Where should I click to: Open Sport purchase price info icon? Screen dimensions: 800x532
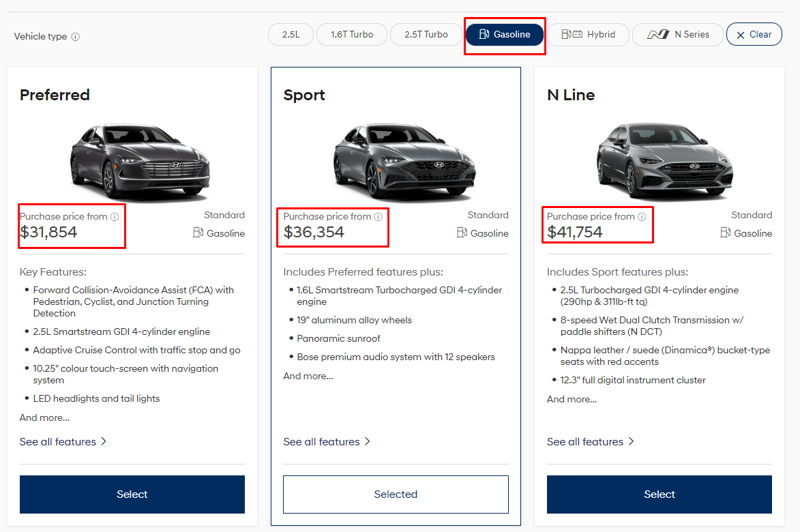[378, 217]
